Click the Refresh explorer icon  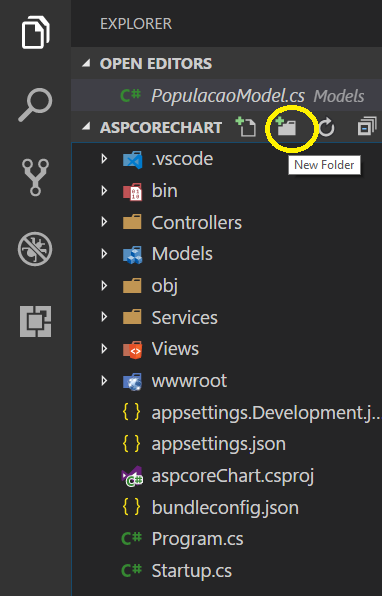327,127
